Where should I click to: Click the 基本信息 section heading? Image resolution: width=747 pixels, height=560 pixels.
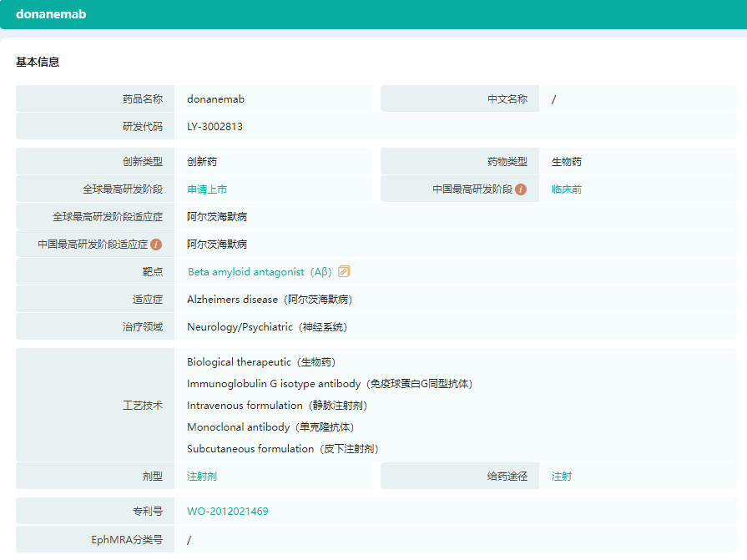38,62
